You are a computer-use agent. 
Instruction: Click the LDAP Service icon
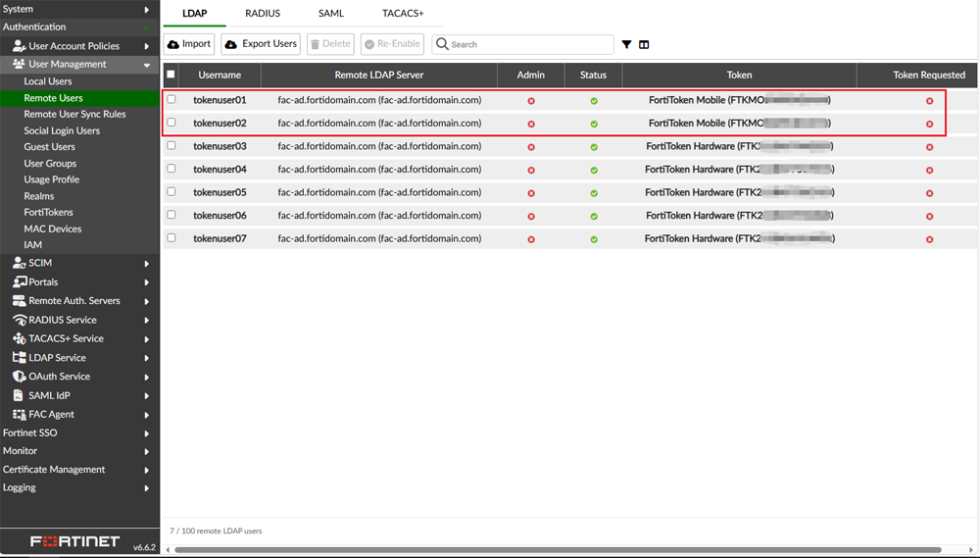[x=19, y=358]
